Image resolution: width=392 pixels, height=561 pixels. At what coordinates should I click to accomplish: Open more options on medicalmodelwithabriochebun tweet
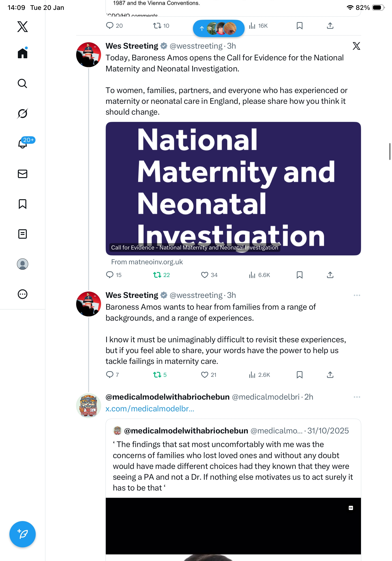click(357, 397)
